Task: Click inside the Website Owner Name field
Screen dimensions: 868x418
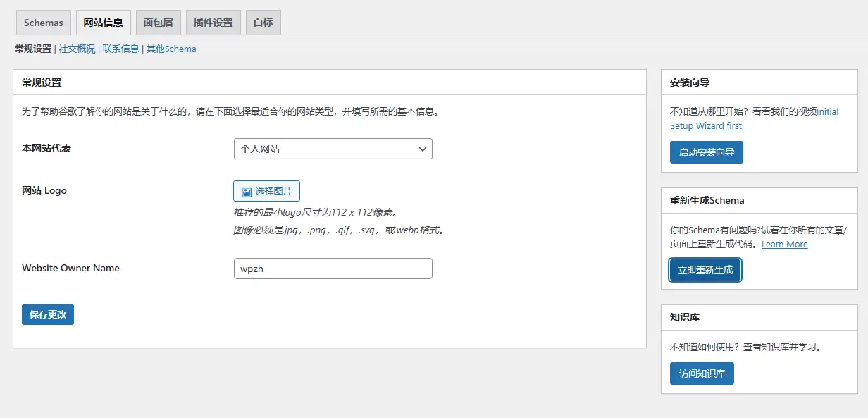Action: pos(333,269)
